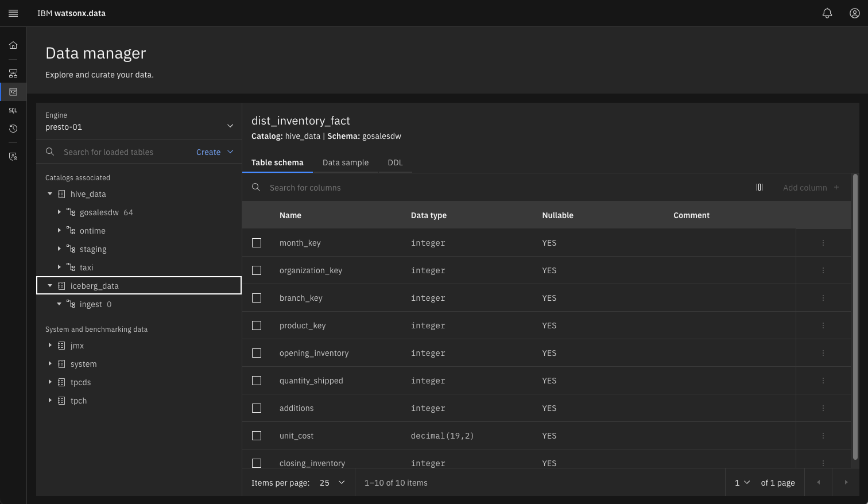
Task: Click gosalesdw schema icon
Action: pos(71,212)
